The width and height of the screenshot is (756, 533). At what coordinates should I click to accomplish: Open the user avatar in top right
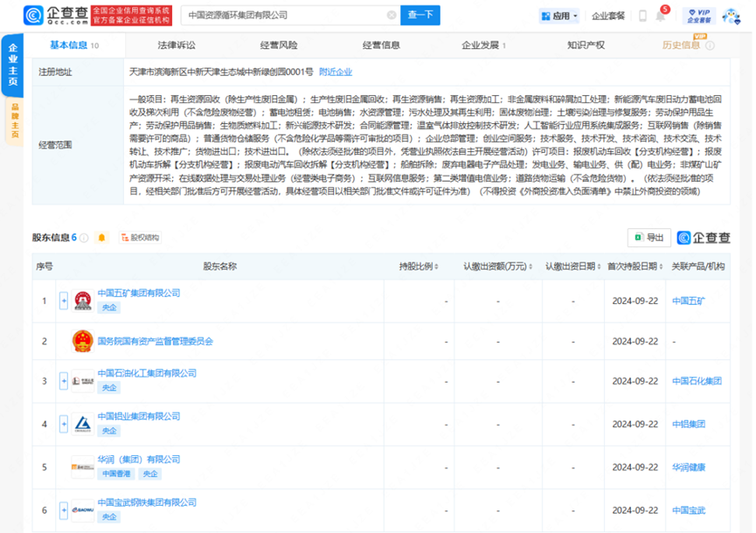point(732,16)
